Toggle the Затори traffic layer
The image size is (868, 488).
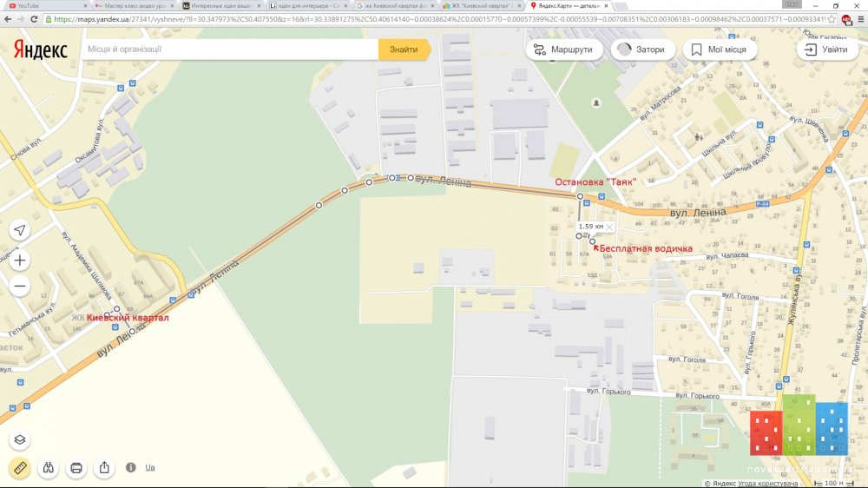tap(642, 49)
